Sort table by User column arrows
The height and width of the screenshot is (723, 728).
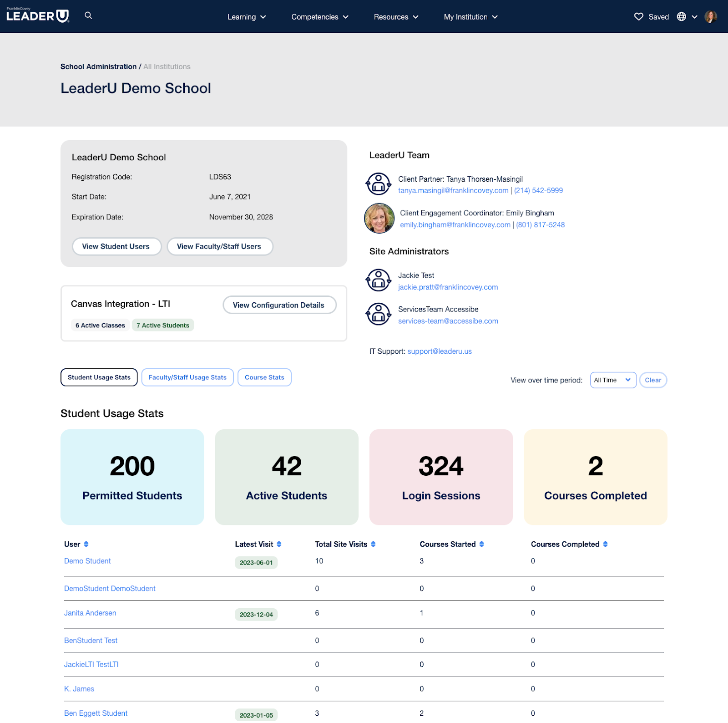pyautogui.click(x=86, y=544)
